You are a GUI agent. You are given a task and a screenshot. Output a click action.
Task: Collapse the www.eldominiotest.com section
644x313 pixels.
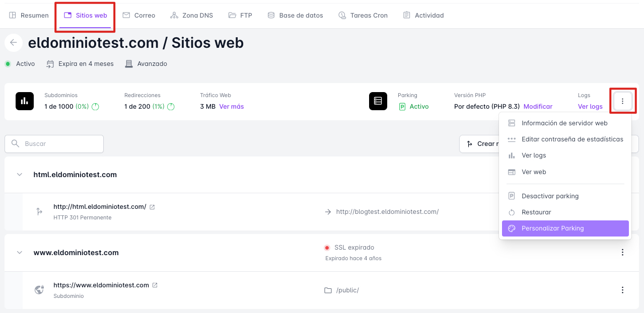[x=20, y=253]
